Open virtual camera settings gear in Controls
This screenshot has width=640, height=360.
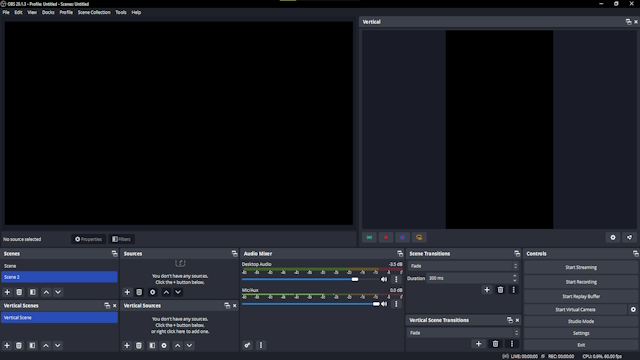[633, 310]
